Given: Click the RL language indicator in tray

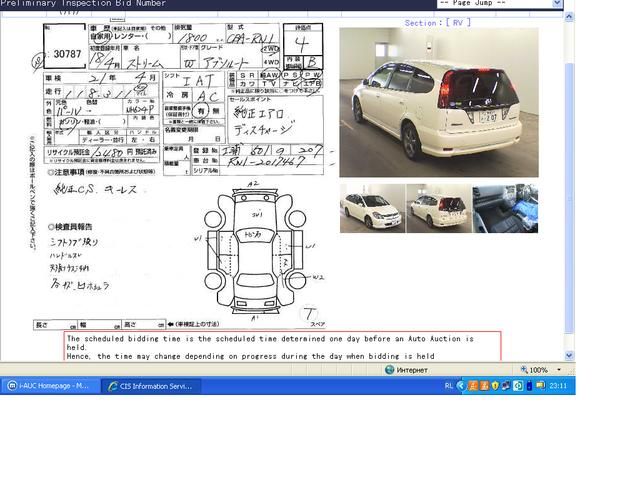Looking at the screenshot, I should (x=448, y=385).
